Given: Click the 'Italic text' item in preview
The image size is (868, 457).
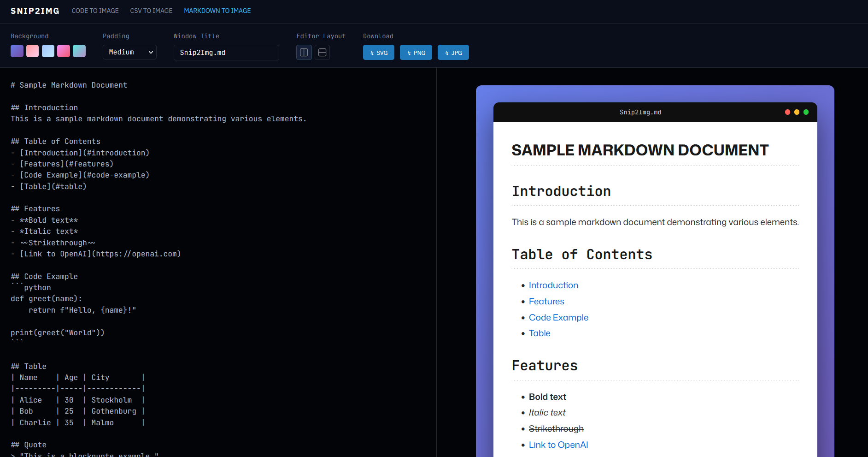Looking at the screenshot, I should (x=547, y=413).
